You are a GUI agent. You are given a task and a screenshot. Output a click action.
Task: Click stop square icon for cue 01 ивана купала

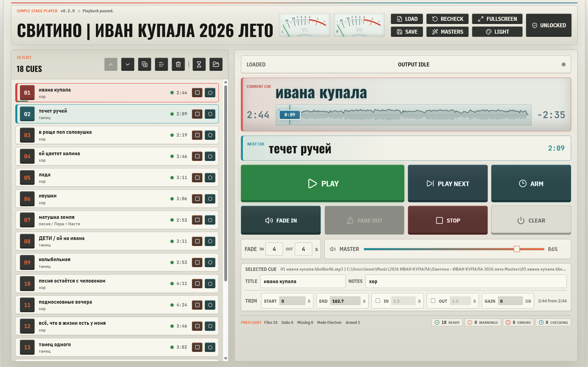coord(197,93)
